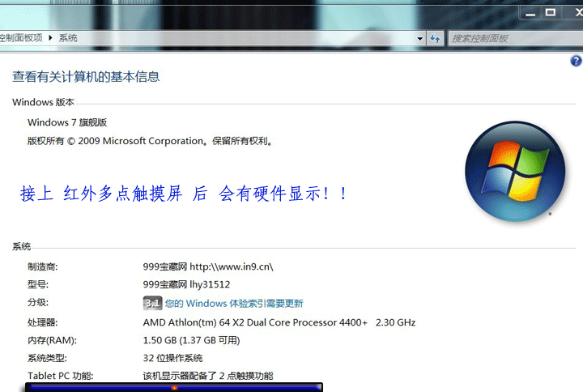
Task: Click the RAM value 1.50 GB
Action: [x=191, y=340]
